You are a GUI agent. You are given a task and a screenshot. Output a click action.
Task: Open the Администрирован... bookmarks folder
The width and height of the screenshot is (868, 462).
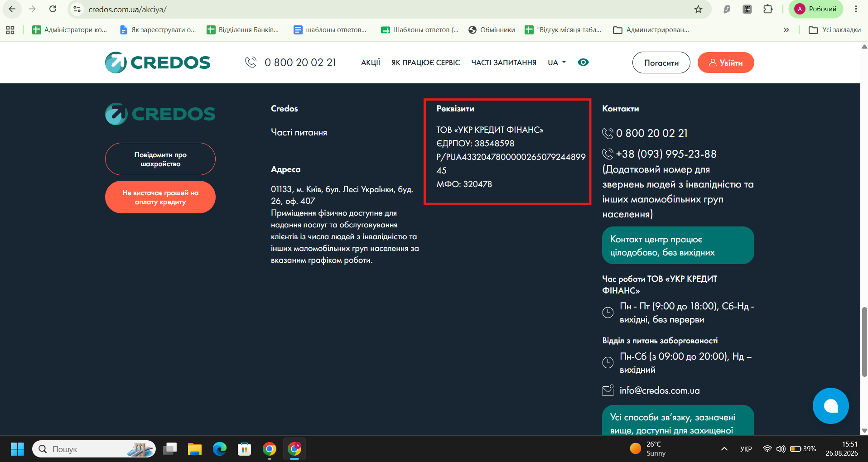point(651,30)
